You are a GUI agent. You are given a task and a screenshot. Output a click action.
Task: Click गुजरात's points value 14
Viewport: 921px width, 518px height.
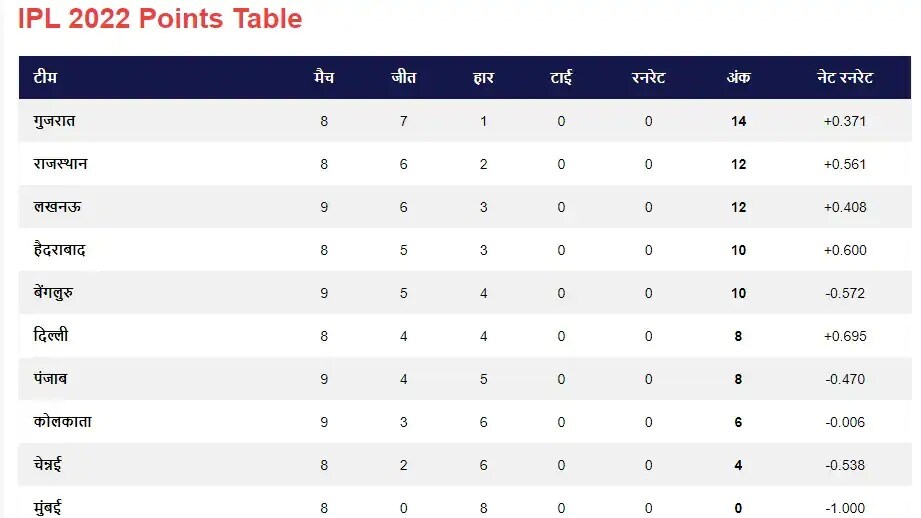738,121
